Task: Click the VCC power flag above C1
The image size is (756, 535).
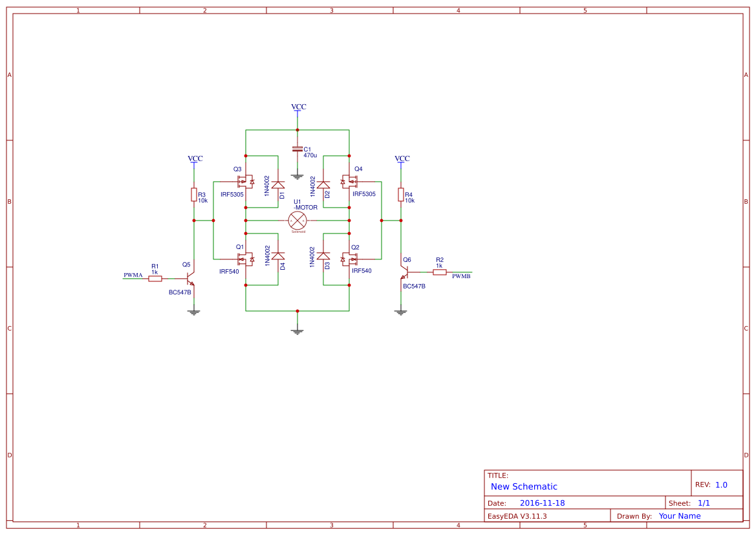Action: [x=297, y=110]
